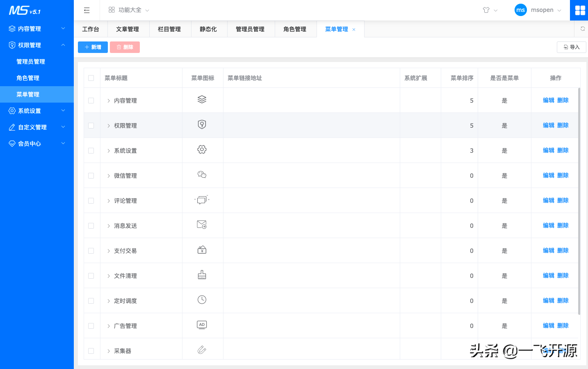Click the clock icon for 定时调度

(x=202, y=300)
